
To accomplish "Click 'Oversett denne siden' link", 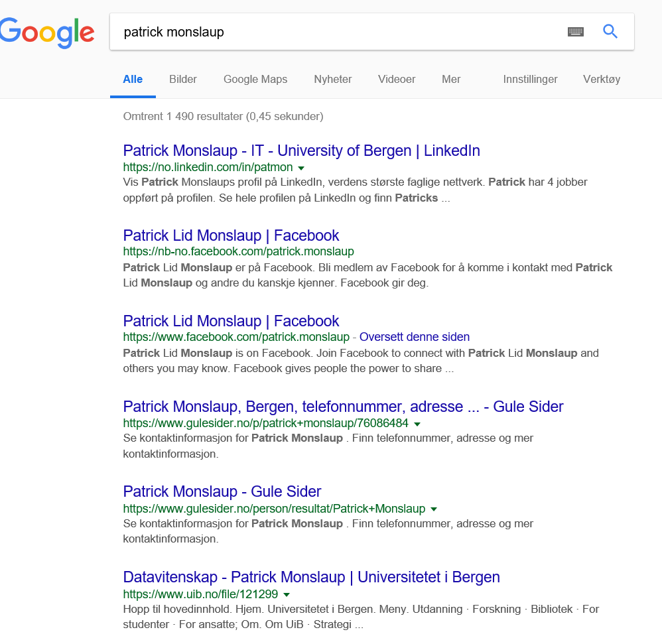I will [414, 337].
